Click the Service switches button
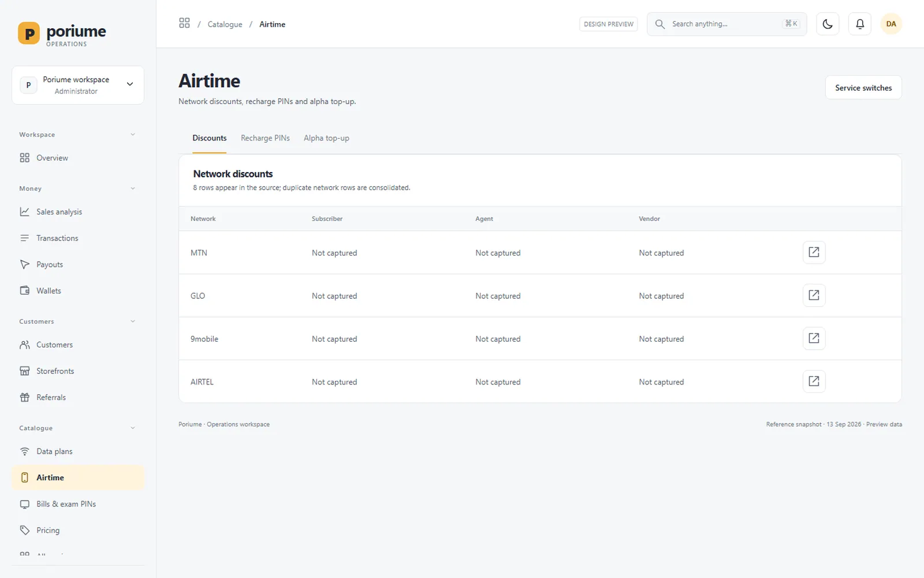This screenshot has width=924, height=578. (x=863, y=88)
